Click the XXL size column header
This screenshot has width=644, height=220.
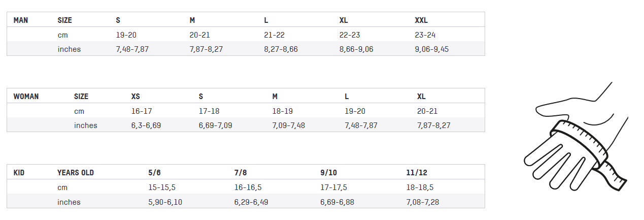coord(421,20)
